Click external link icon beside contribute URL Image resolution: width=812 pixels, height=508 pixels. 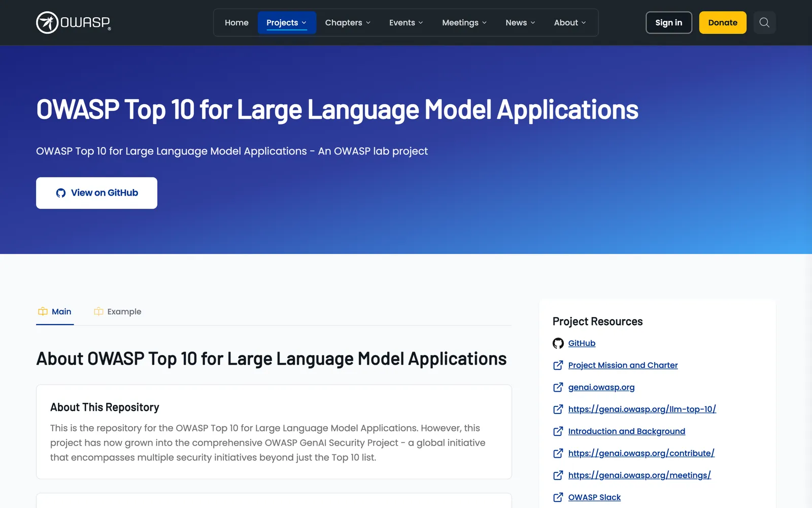(x=558, y=453)
